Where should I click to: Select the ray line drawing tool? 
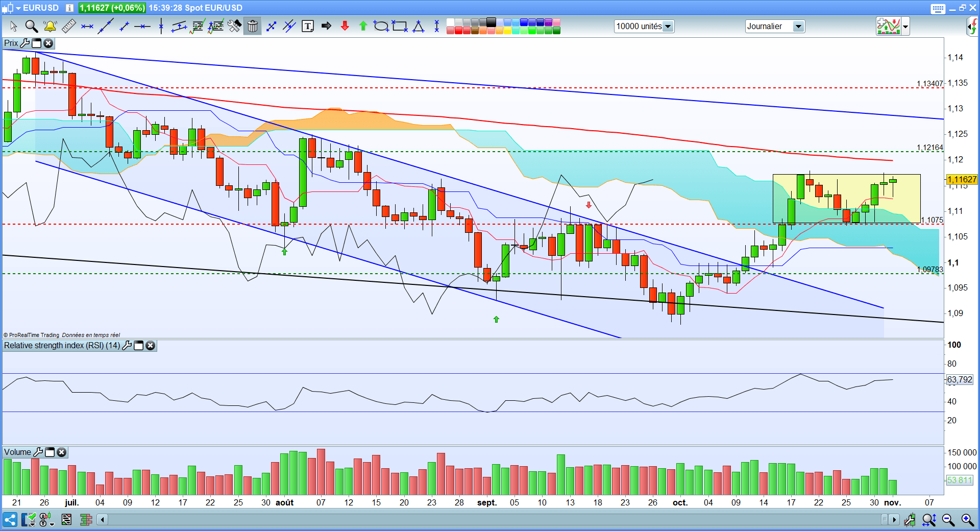click(x=124, y=26)
